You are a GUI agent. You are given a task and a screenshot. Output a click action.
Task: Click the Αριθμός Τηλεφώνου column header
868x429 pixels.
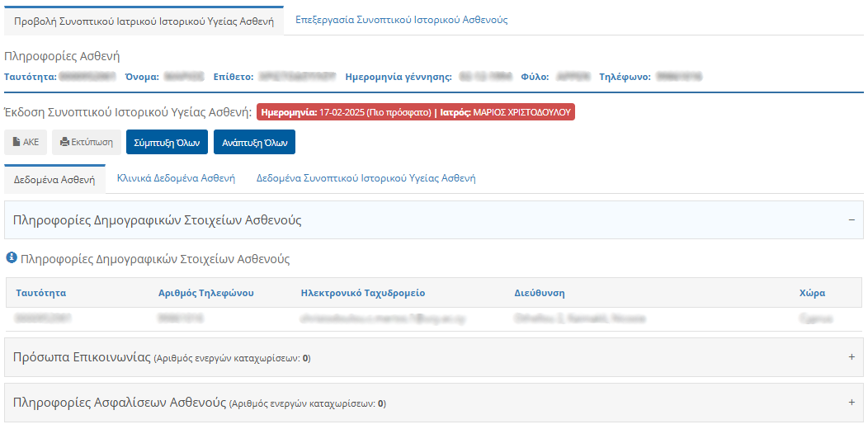(x=205, y=293)
